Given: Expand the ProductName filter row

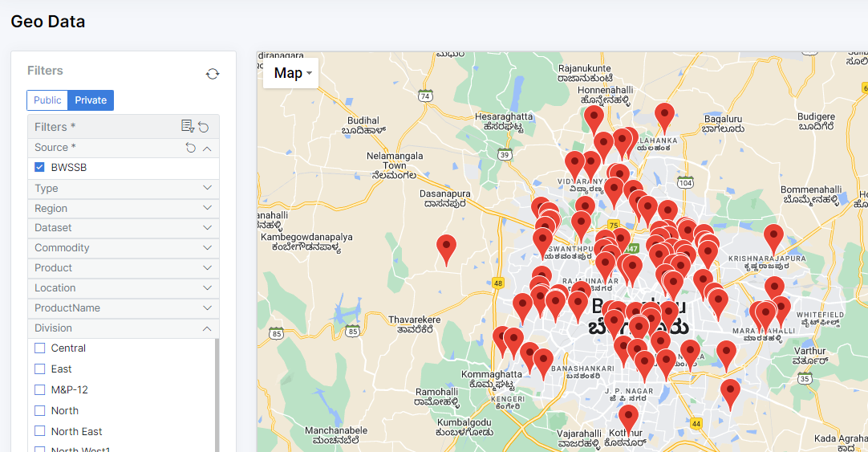Looking at the screenshot, I should pos(207,308).
